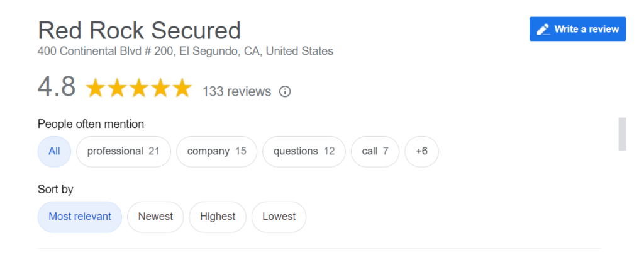Viewport: 644px width, 257px height.
Task: Filter reviews mentioning professional
Action: point(123,151)
